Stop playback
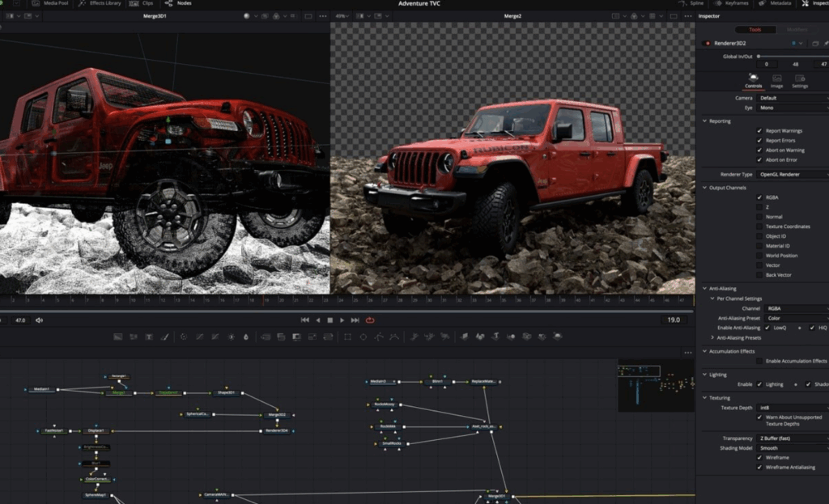 (330, 320)
